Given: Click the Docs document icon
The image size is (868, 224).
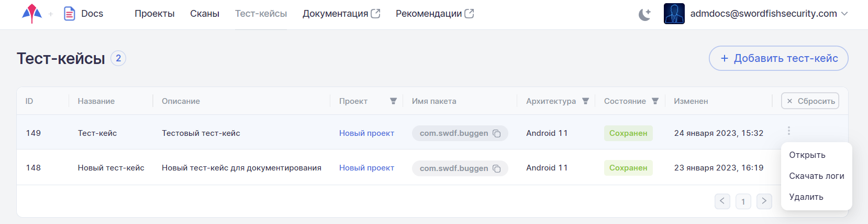Looking at the screenshot, I should pos(69,14).
